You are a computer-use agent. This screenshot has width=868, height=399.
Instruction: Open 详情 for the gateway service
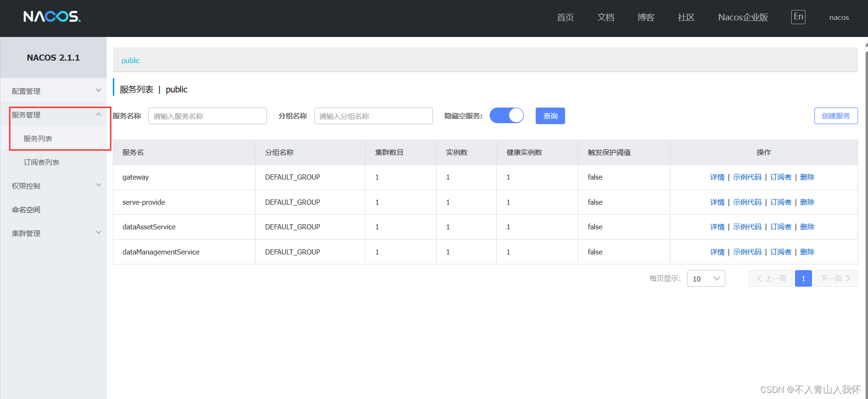[x=717, y=177]
